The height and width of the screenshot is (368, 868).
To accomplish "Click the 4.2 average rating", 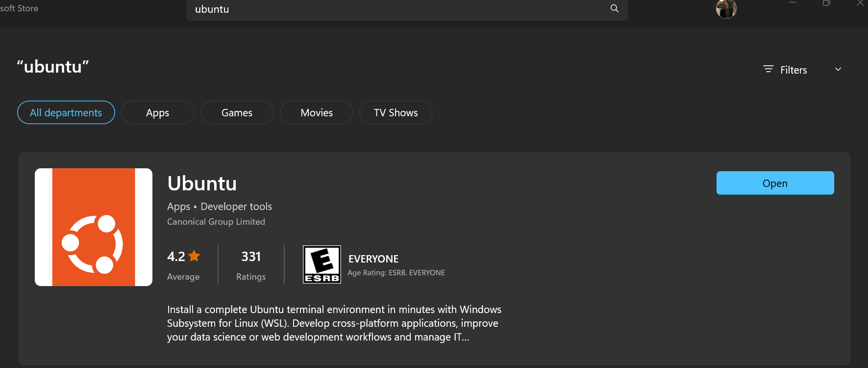I will click(x=176, y=257).
